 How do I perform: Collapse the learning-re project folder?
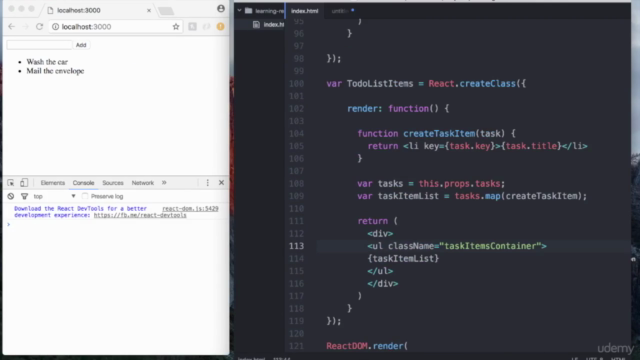pyautogui.click(x=239, y=11)
